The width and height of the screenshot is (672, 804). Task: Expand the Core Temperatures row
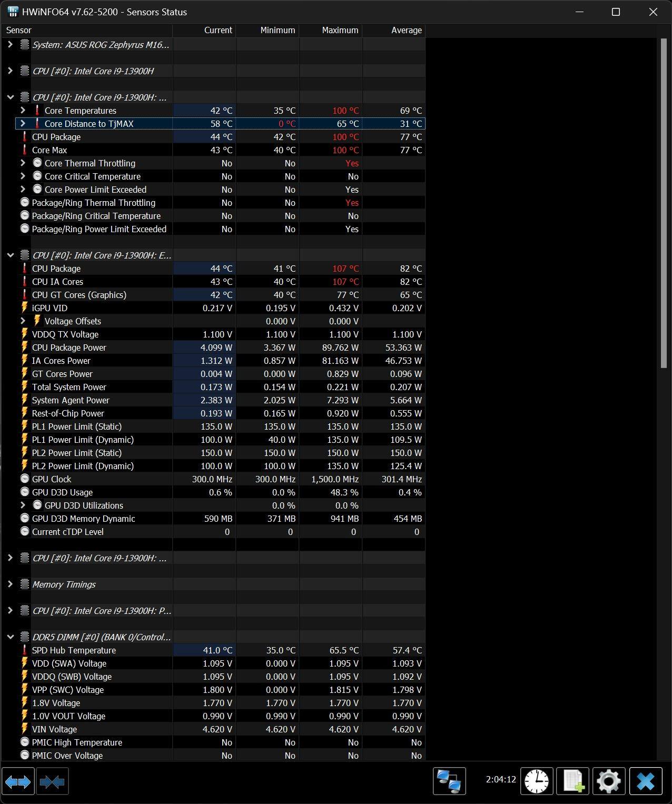(23, 111)
